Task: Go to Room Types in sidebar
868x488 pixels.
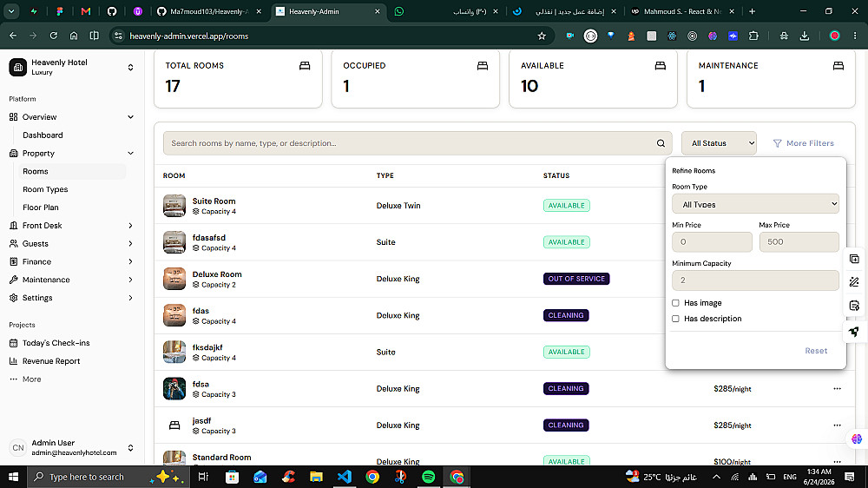Action: point(45,189)
